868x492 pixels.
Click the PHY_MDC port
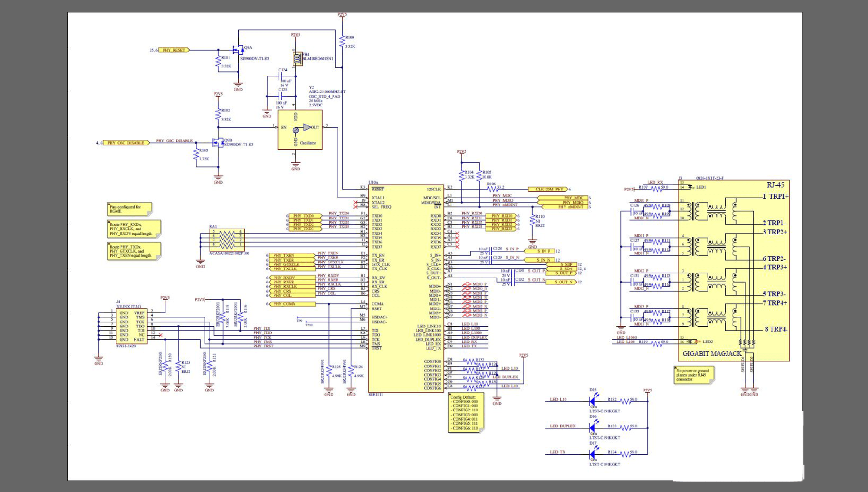tap(563, 198)
